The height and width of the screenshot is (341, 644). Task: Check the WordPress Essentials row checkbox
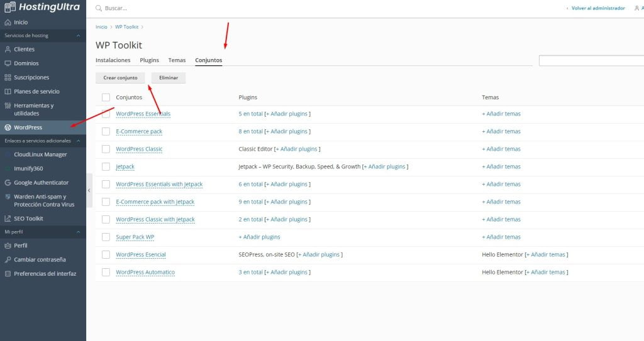tap(106, 114)
